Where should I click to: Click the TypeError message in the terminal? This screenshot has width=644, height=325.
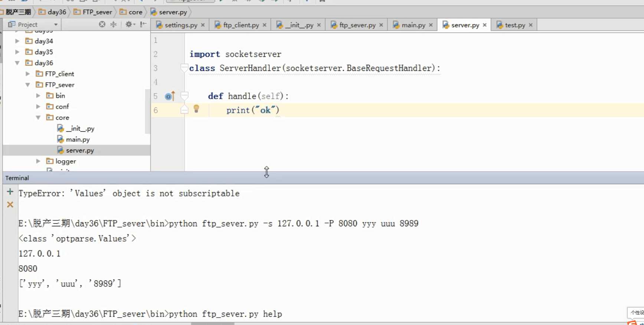point(129,193)
